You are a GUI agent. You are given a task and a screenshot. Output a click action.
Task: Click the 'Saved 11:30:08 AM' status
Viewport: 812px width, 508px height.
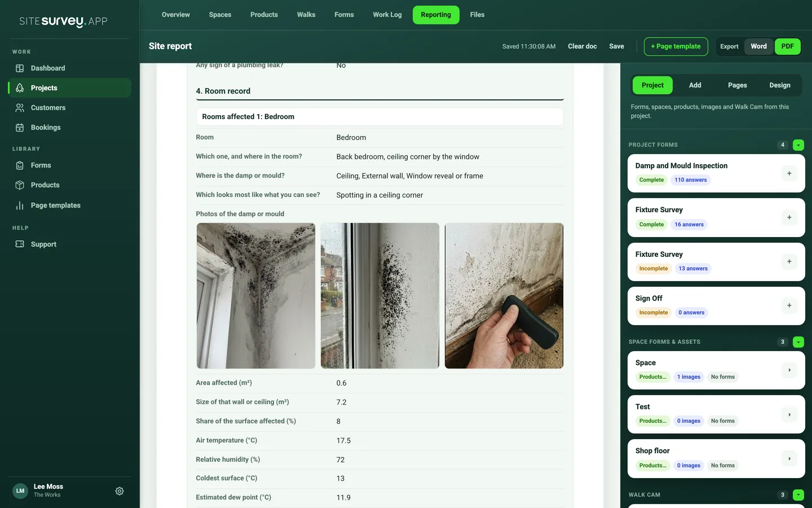[x=529, y=46]
